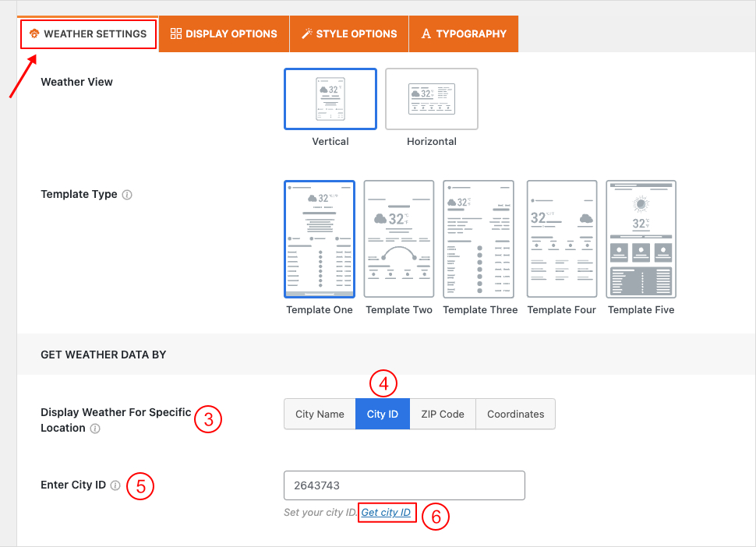The height and width of the screenshot is (547, 756).
Task: Click the Enter City ID text field
Action: [404, 485]
